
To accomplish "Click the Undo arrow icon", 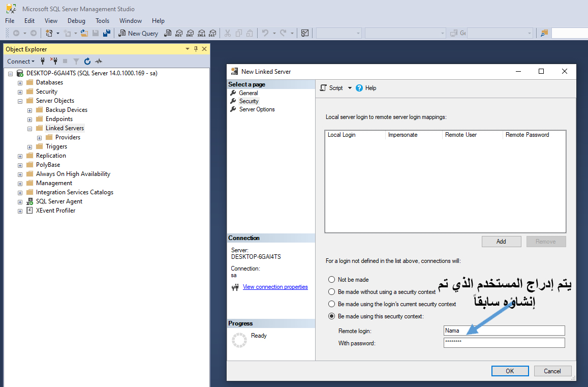I will (265, 34).
